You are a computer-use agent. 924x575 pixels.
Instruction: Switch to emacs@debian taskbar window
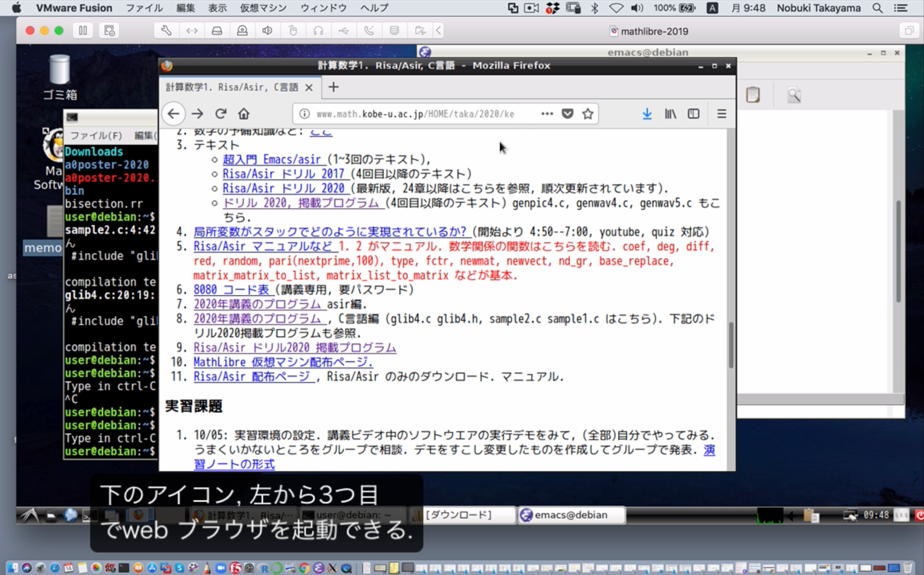click(571, 515)
